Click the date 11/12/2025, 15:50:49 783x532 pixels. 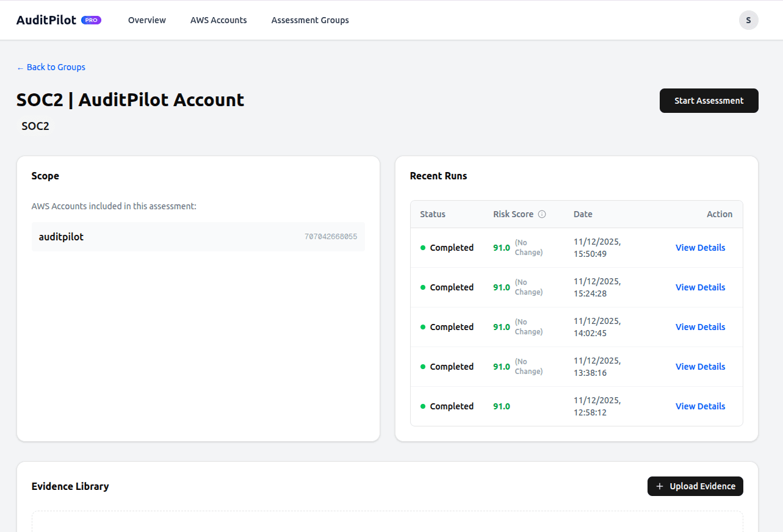coord(597,248)
